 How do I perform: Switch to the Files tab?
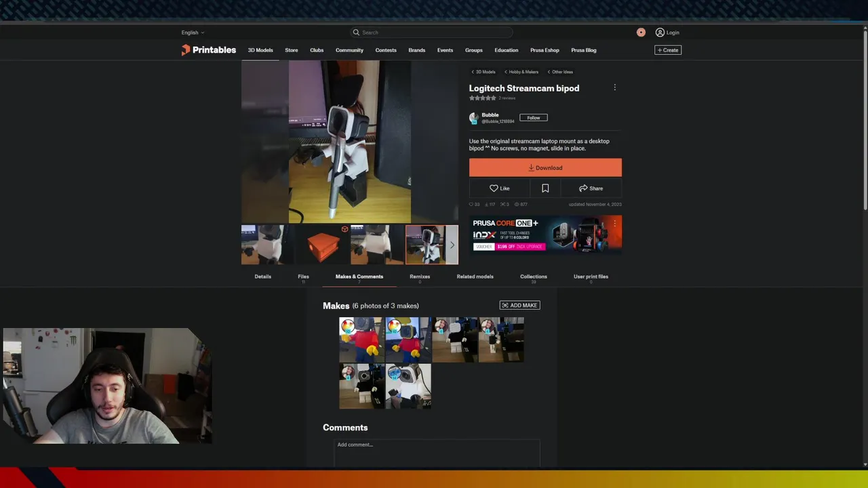(x=303, y=277)
